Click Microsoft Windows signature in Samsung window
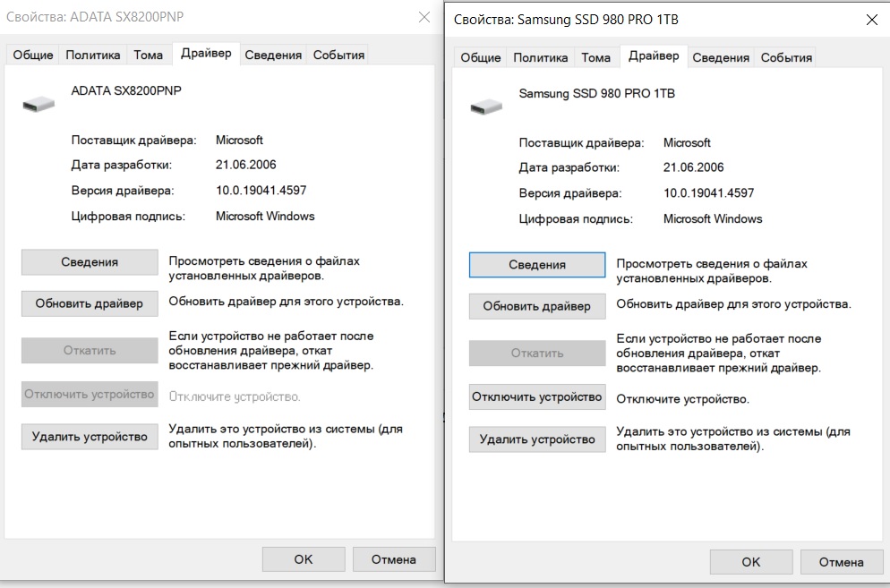 pyautogui.click(x=713, y=219)
